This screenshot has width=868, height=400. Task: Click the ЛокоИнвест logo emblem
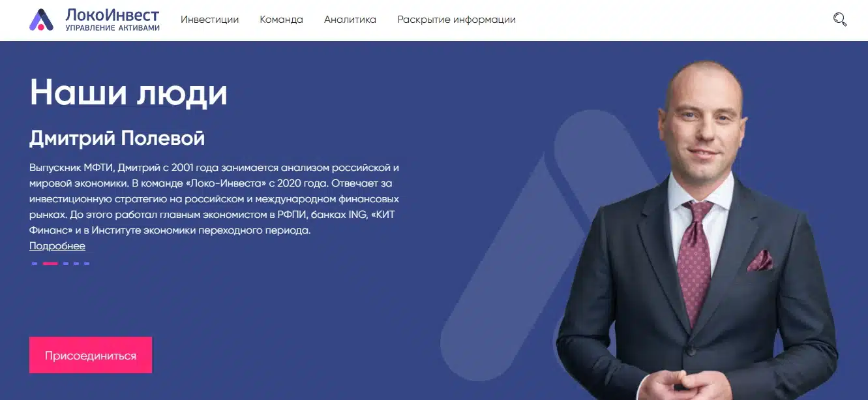[x=42, y=20]
